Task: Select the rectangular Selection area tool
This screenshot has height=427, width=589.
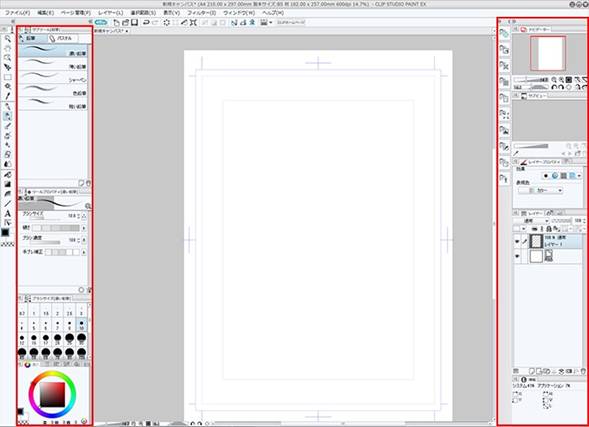Action: point(8,77)
